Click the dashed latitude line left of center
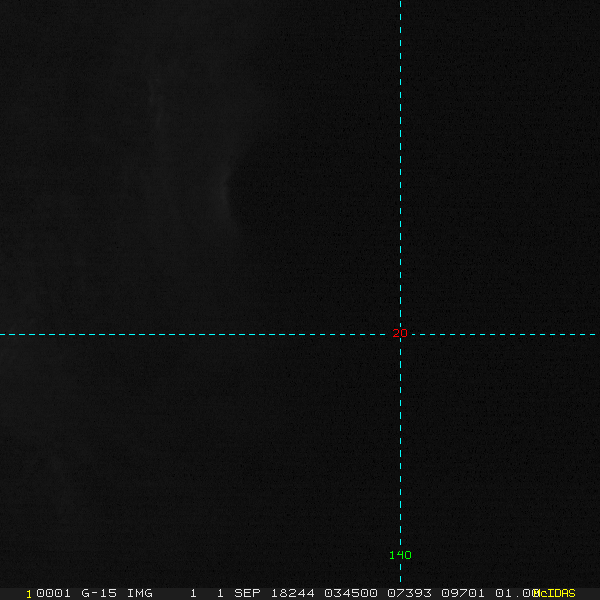The image size is (600, 600). (x=200, y=334)
